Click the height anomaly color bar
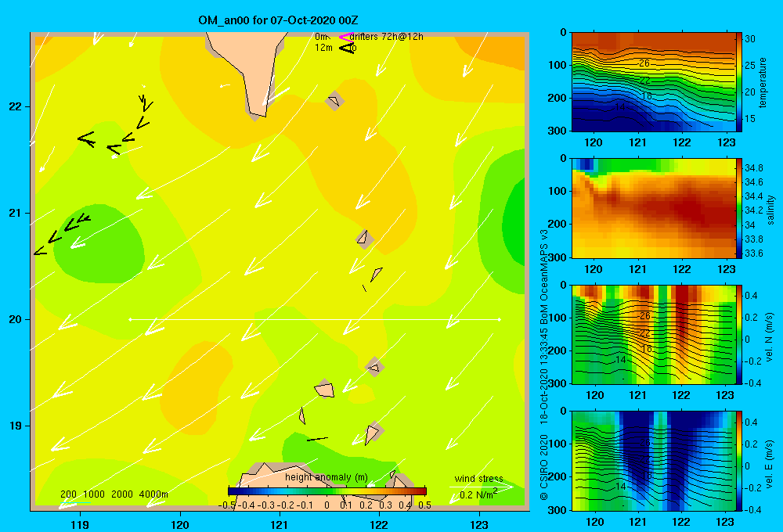The height and width of the screenshot is (532, 783). tap(327, 491)
